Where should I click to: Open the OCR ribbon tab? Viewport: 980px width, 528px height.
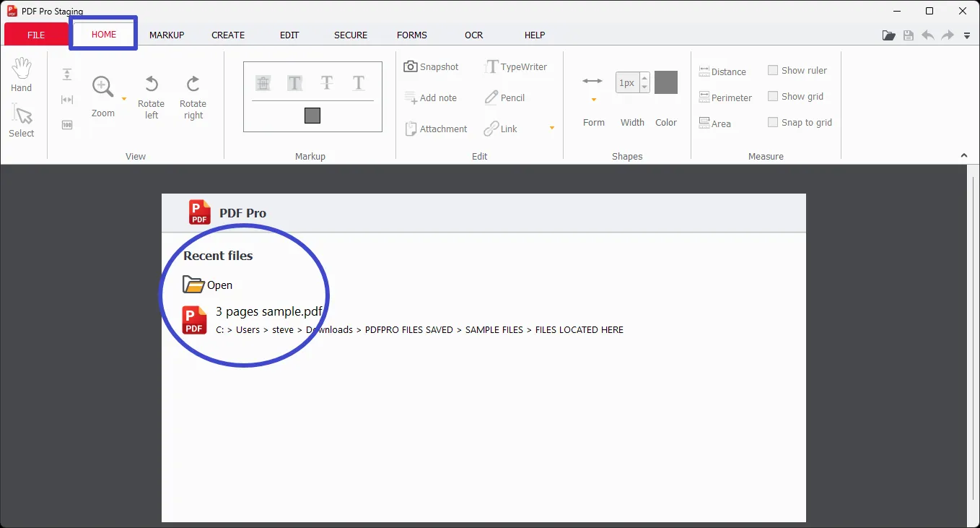(x=473, y=35)
